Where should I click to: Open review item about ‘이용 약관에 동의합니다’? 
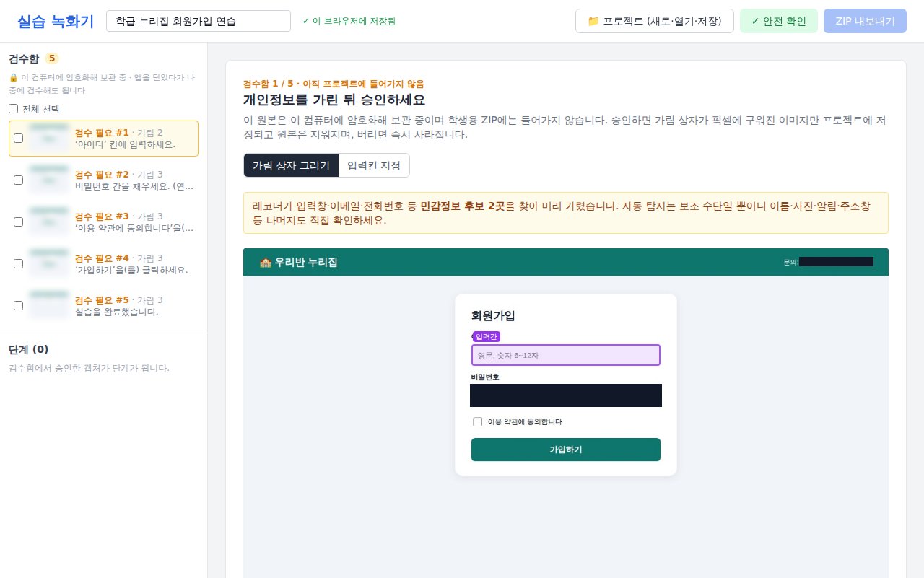(x=104, y=222)
